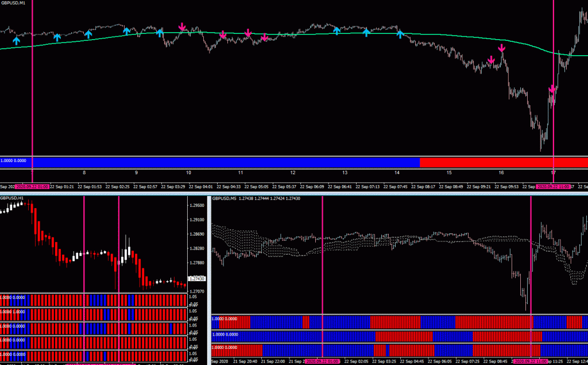Click the '21 Sep 22:00' time label in M5 chart
This screenshot has height=365, width=588.
pos(273,361)
